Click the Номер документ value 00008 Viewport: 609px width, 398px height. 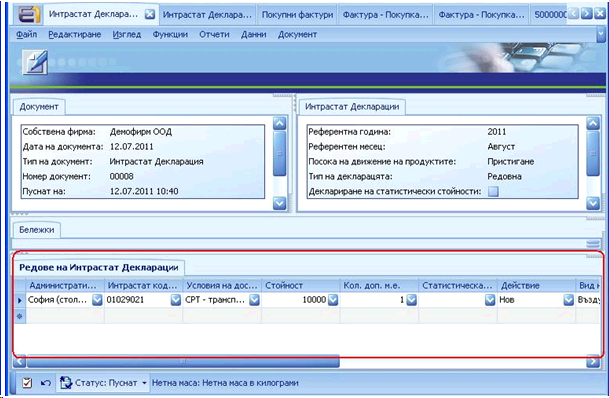(x=122, y=177)
